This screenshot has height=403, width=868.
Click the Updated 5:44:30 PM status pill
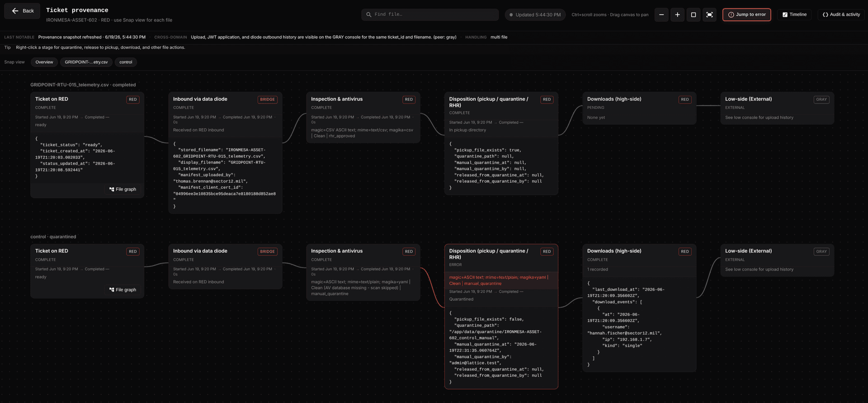point(535,14)
